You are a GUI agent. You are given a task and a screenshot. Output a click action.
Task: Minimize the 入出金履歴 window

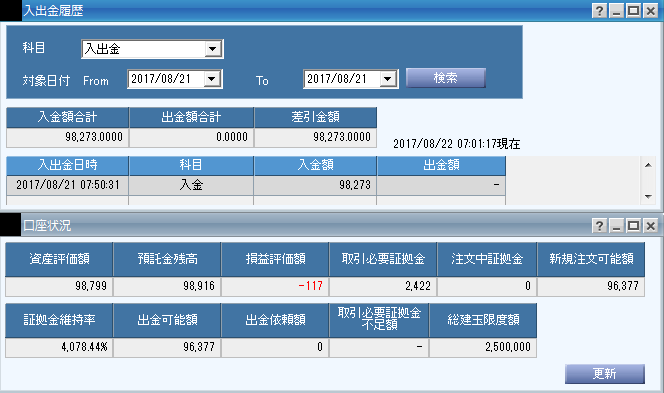click(617, 11)
